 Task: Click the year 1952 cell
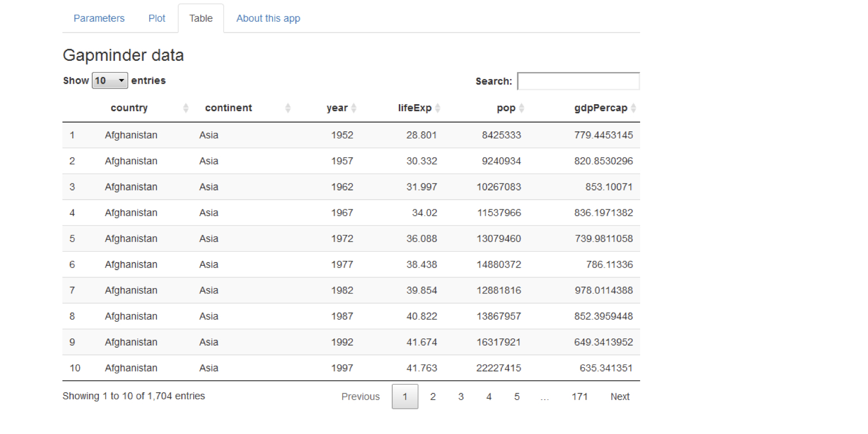click(x=342, y=135)
